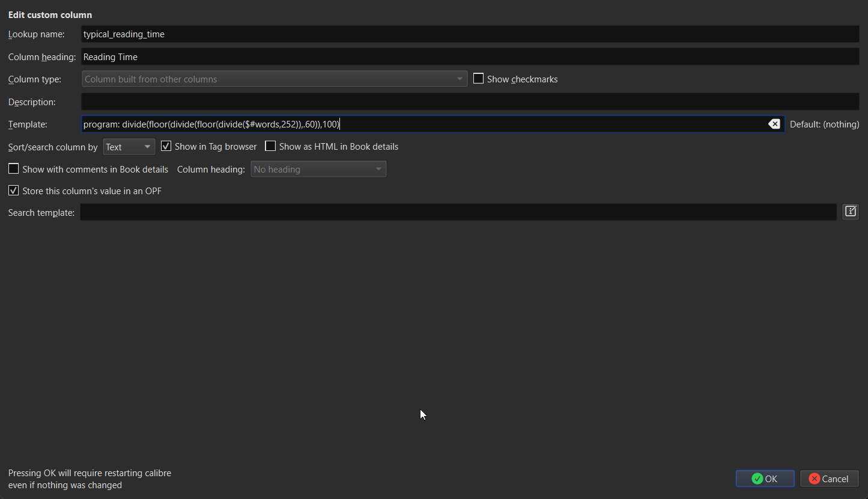Click the Template label

(x=28, y=124)
